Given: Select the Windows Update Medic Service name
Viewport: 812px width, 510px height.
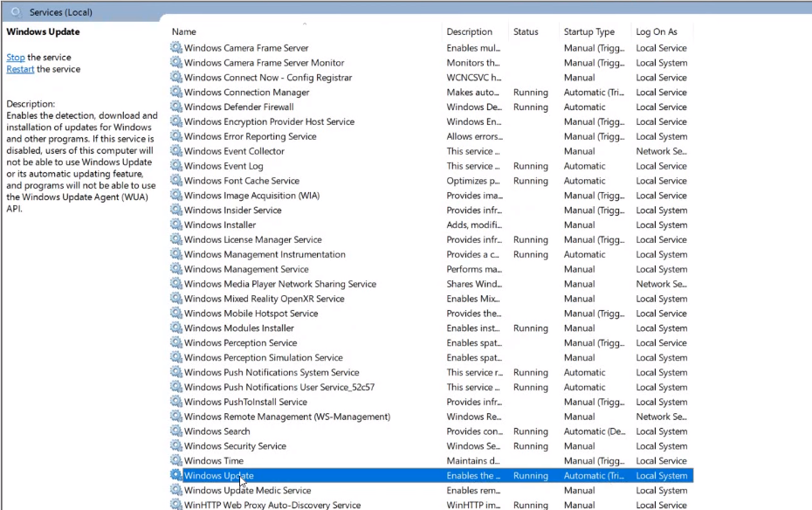Looking at the screenshot, I should 248,490.
